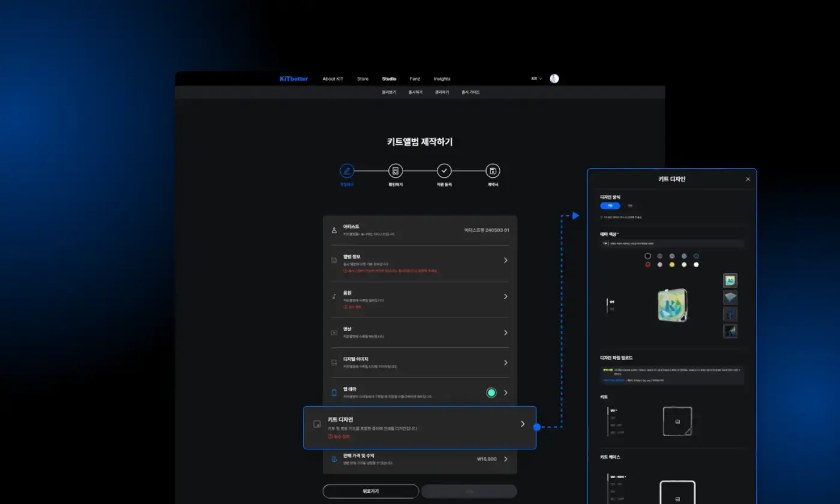Click the person icon in the 아티스트 row
The width and height of the screenshot is (840, 504).
334,230
